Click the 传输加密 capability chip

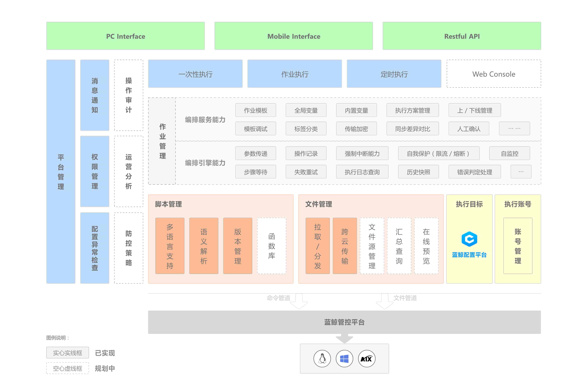356,129
